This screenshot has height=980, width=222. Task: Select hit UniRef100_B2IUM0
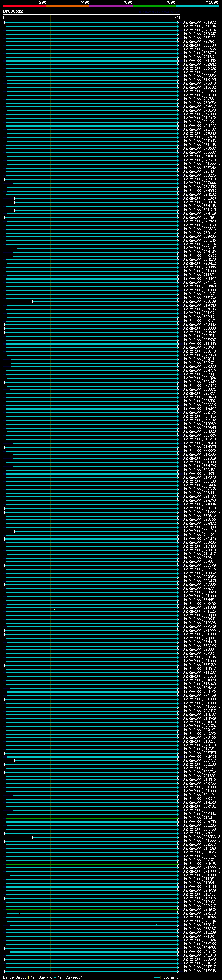coord(199,61)
